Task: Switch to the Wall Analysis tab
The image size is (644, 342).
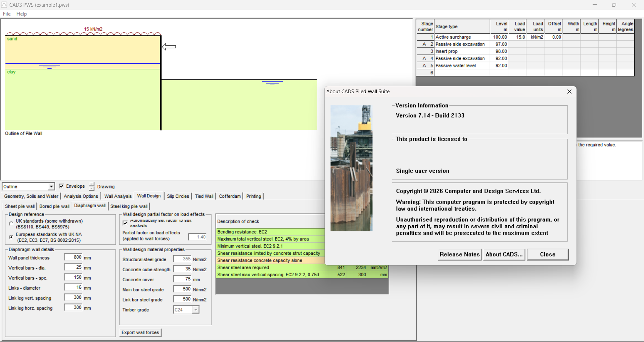Action: coord(118,196)
